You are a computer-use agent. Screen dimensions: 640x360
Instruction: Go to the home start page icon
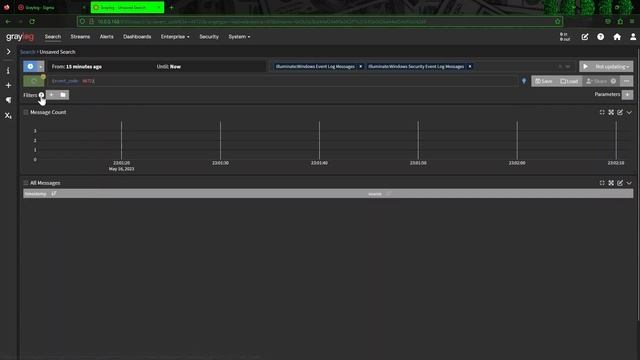[x=617, y=37]
